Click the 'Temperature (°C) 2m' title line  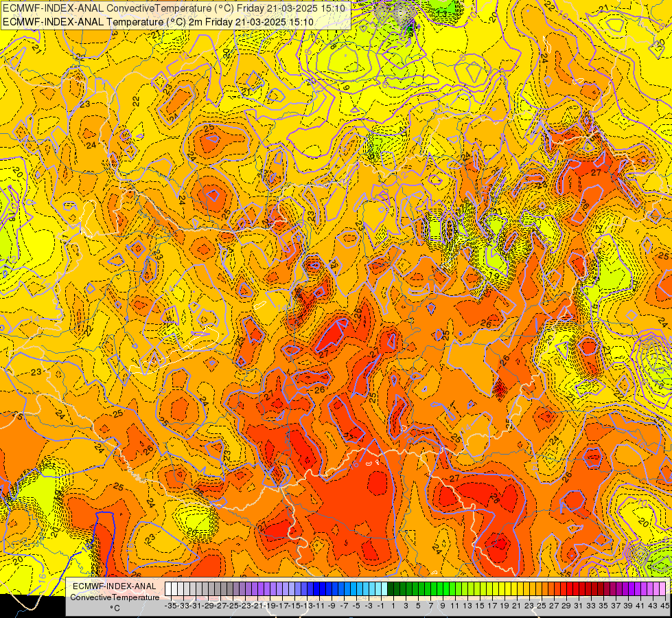point(158,22)
